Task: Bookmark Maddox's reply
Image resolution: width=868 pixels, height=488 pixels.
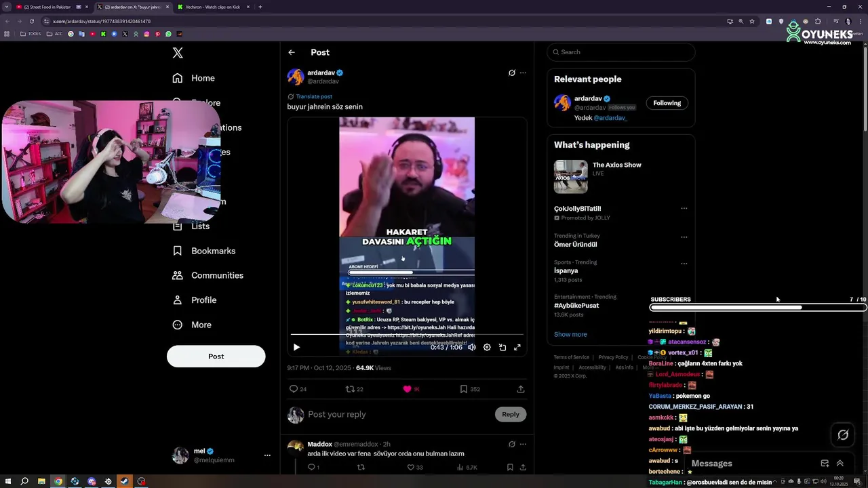Action: pos(510,467)
